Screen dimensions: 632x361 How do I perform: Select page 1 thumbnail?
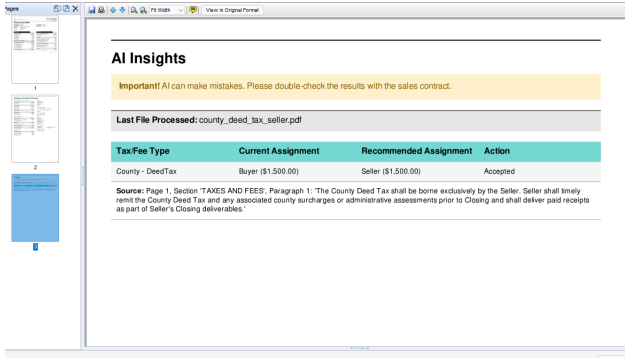[35, 49]
